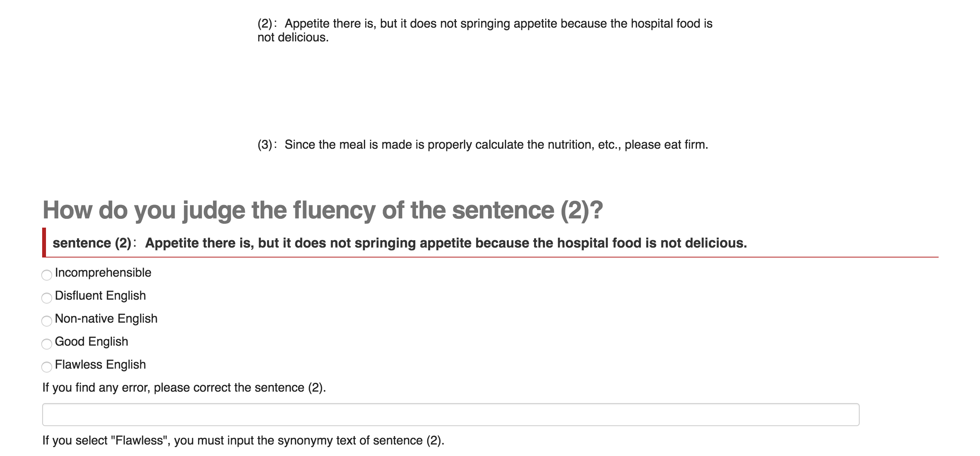
Task: Click the "If you find any error" instruction
Action: (184, 387)
